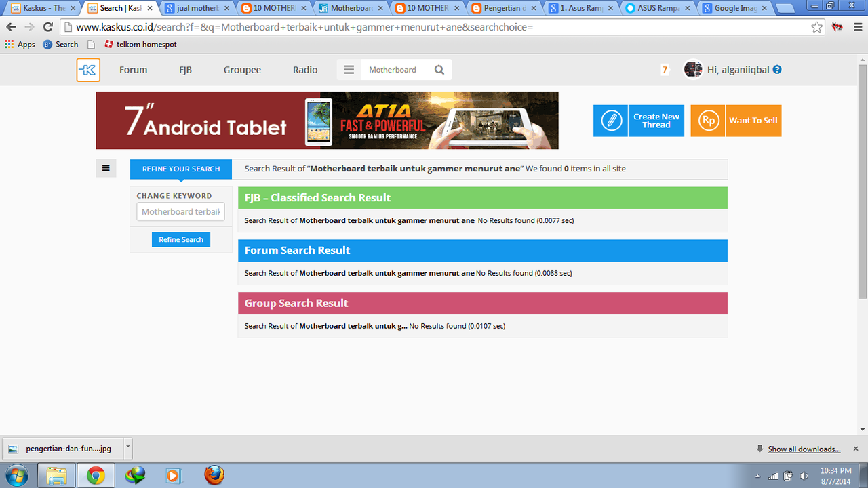Open media player taskbar icon
The width and height of the screenshot is (868, 488).
click(174, 475)
